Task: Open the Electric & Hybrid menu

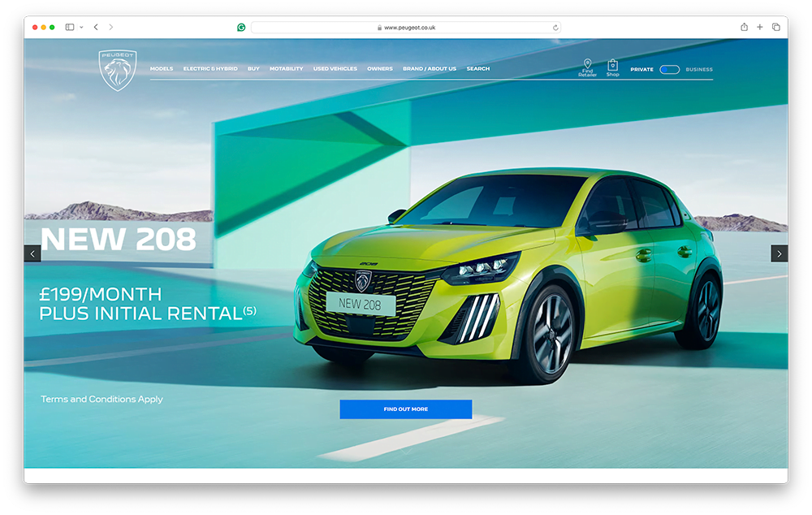Action: coord(210,68)
